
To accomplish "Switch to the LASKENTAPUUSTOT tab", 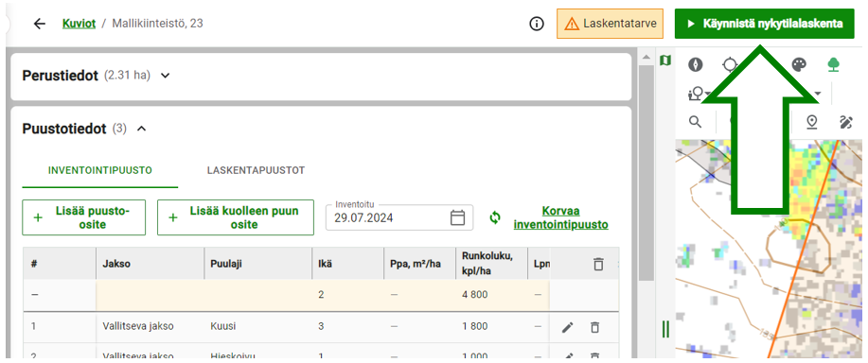I will 256,170.
